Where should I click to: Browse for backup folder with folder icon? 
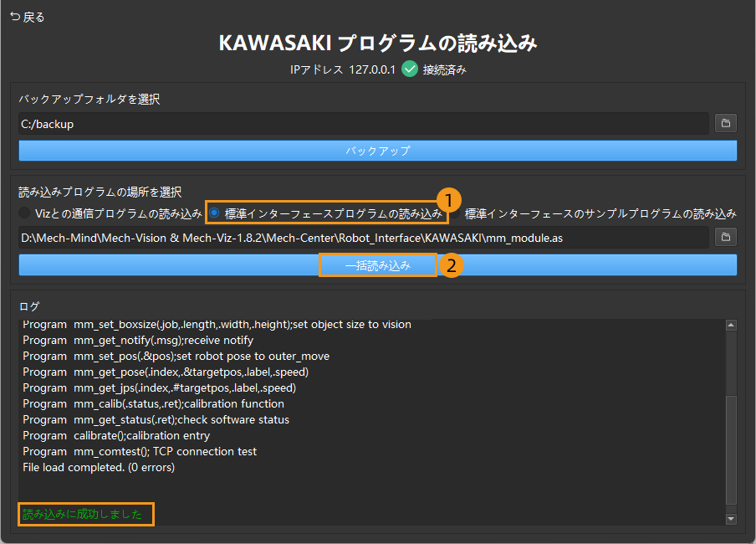(x=725, y=124)
